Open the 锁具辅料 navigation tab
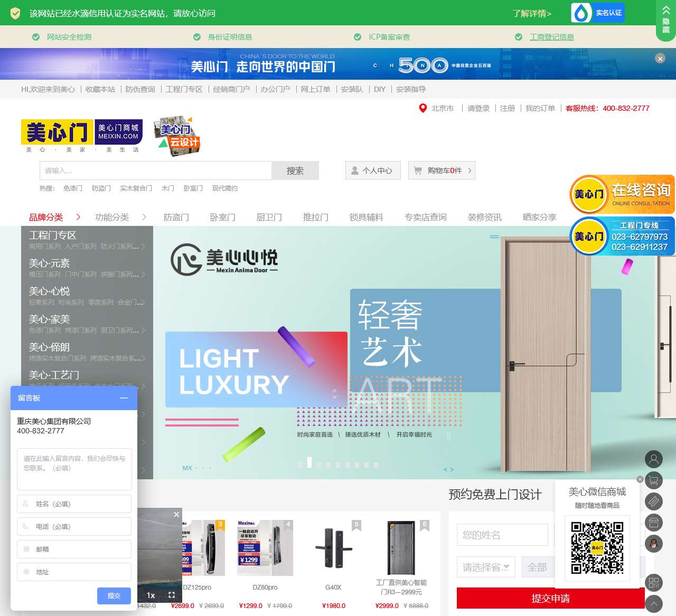Viewport: 676px width, 616px height. pos(367,217)
